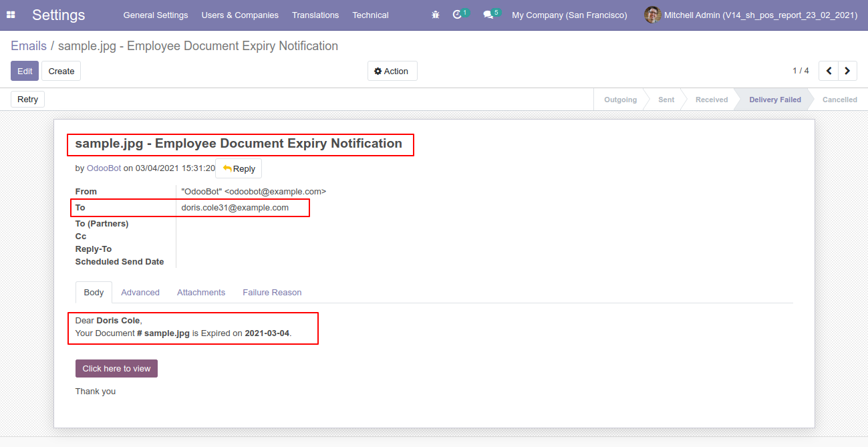This screenshot has width=868, height=447.
Task: Click recipient doris.cole31@example.com
Action: [x=235, y=208]
